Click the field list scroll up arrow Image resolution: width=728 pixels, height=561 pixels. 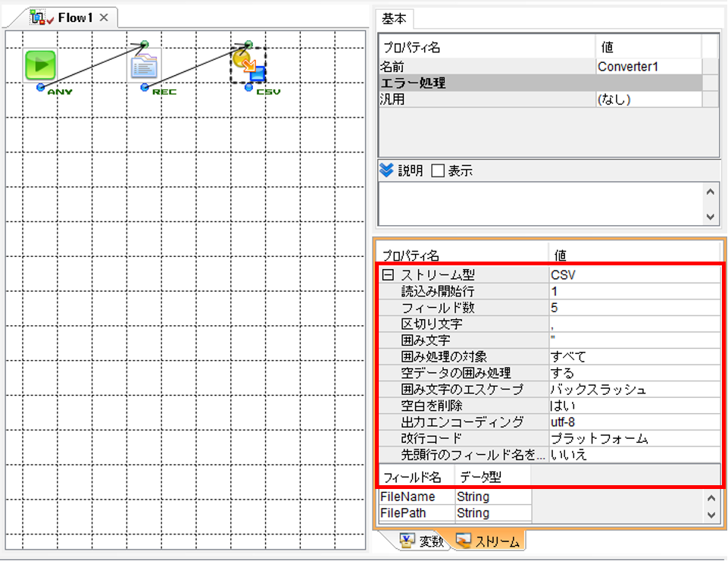pos(711,498)
